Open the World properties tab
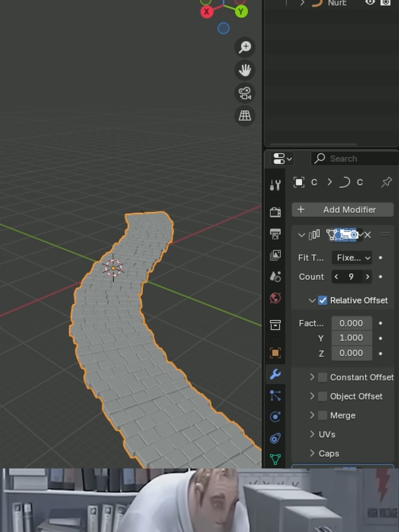 275,298
